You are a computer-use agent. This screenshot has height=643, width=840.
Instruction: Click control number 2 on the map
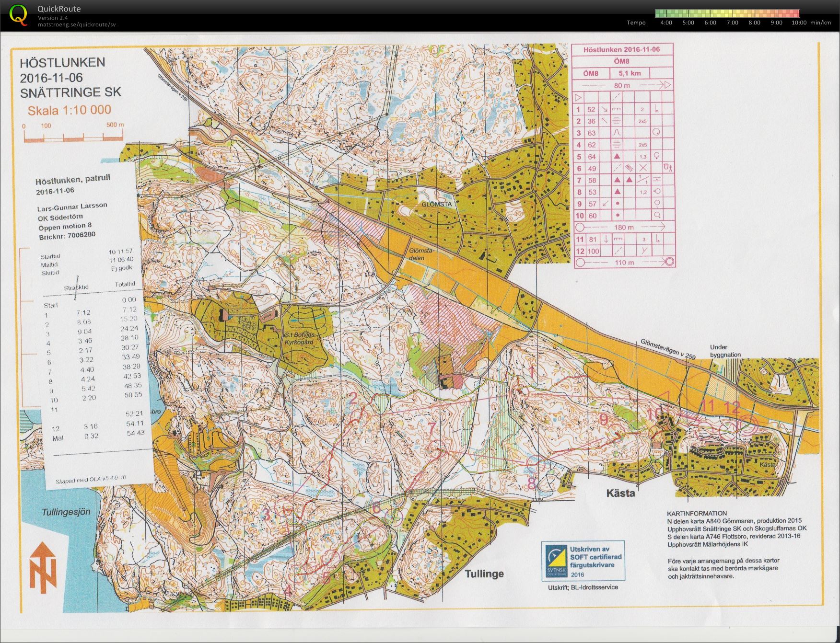(352, 398)
